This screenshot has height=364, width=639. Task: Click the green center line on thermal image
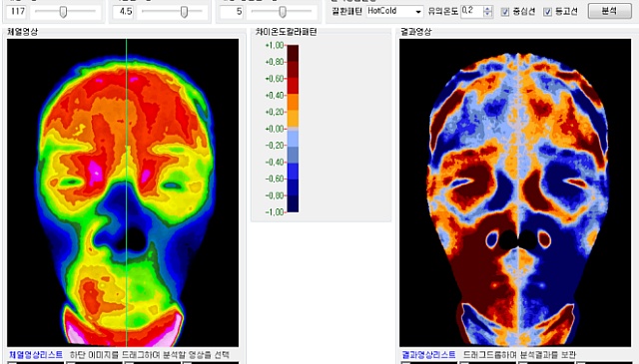(127, 192)
